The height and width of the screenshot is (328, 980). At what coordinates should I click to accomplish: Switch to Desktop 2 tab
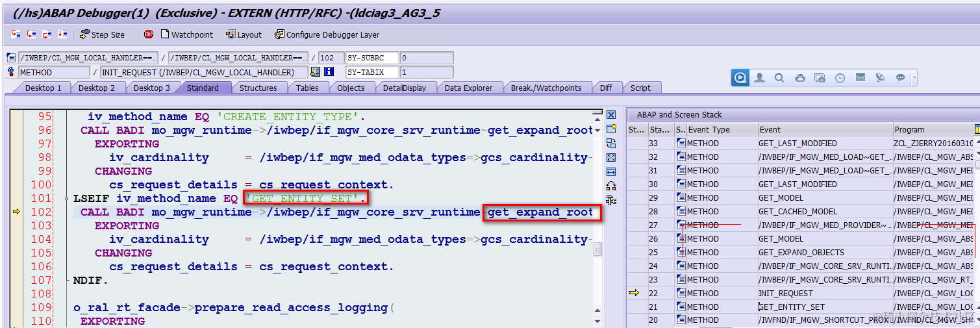point(97,88)
